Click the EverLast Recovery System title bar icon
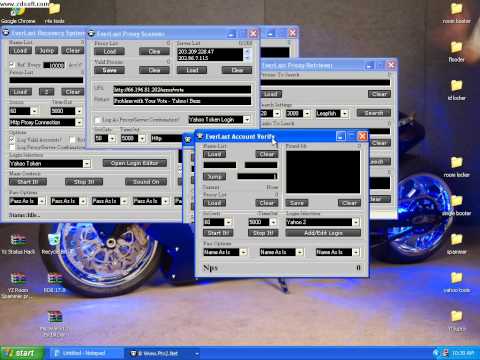The height and width of the screenshot is (360, 480). 6,33
